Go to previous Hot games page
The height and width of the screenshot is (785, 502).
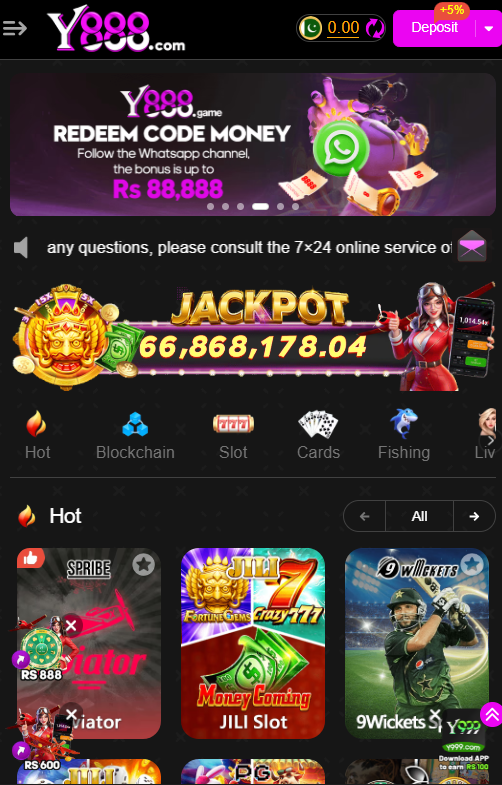pyautogui.click(x=364, y=516)
